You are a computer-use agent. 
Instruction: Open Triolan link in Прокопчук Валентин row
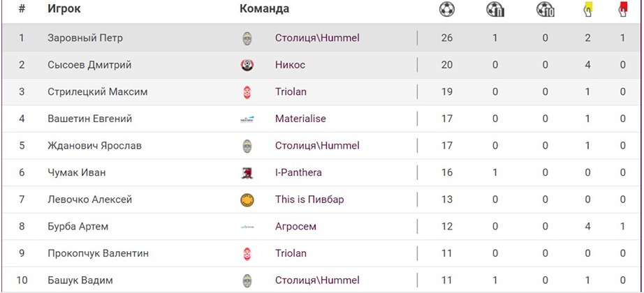click(x=291, y=254)
